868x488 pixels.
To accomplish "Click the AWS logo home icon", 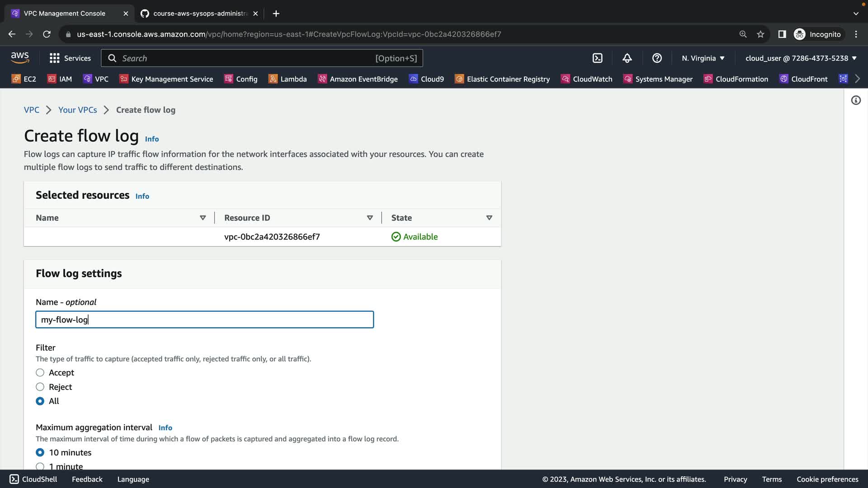I will pyautogui.click(x=20, y=58).
